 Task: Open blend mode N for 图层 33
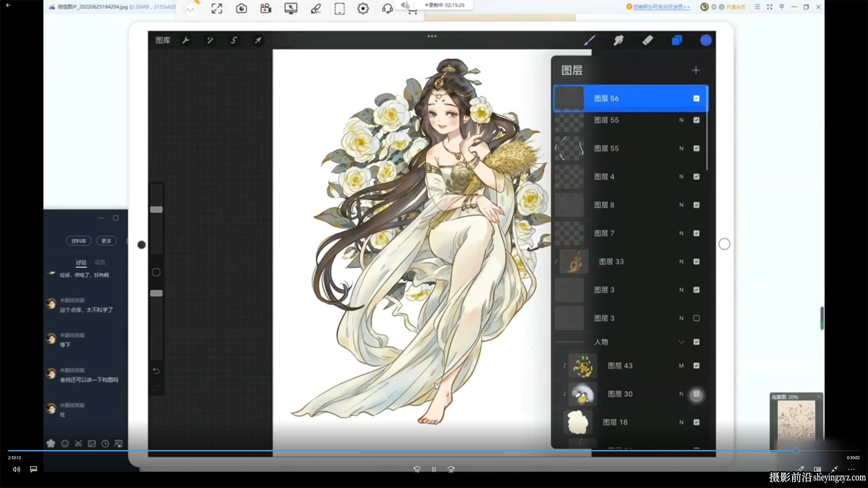681,262
